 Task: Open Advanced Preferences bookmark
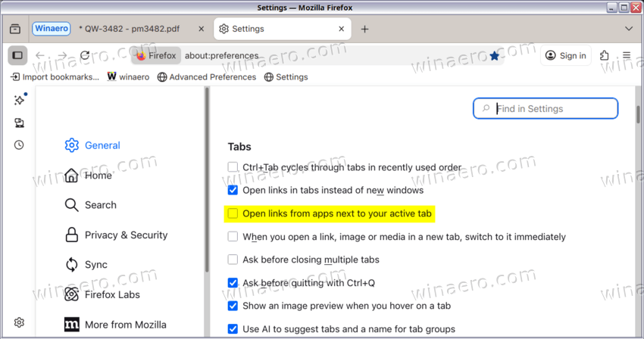click(x=207, y=76)
